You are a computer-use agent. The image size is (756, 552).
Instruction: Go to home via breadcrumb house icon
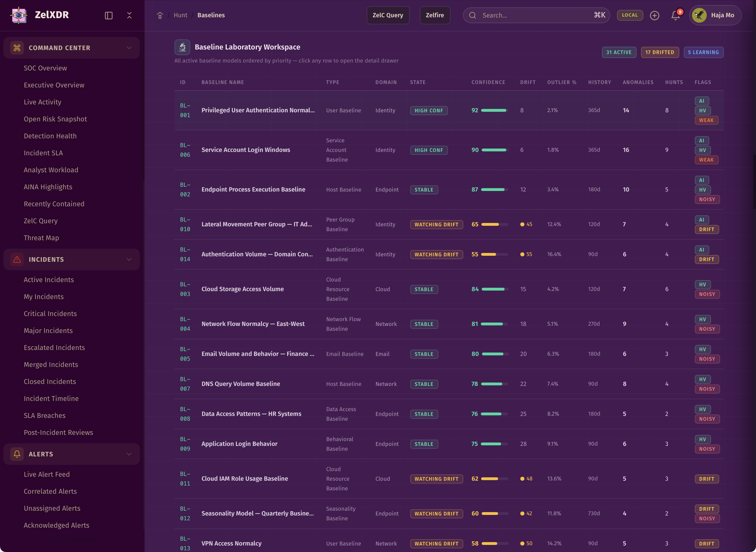[160, 15]
